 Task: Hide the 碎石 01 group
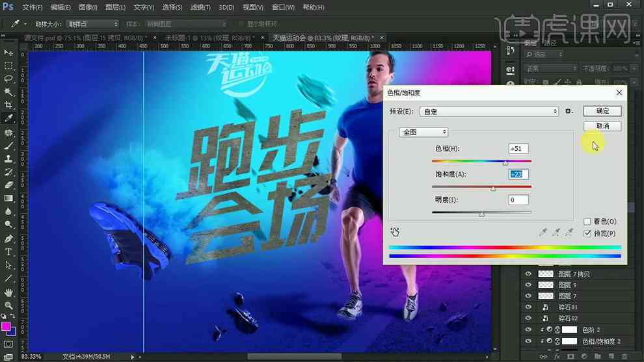tap(528, 307)
